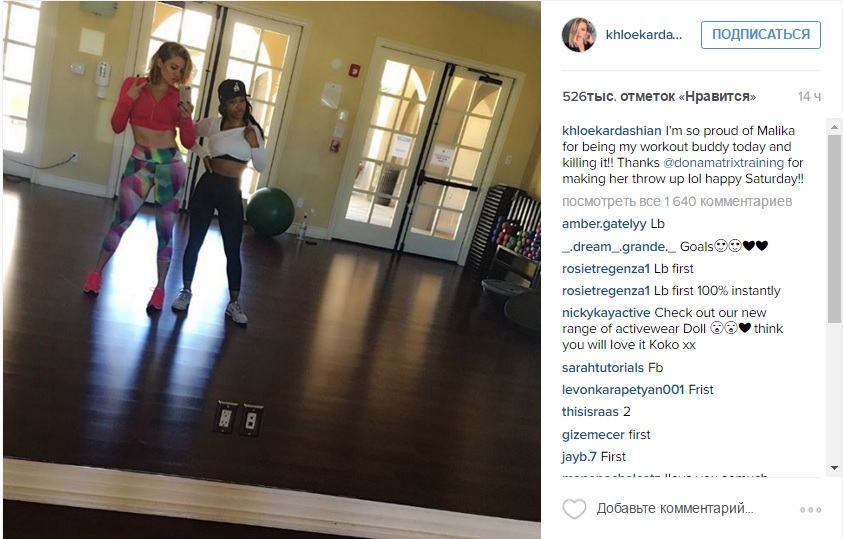The width and height of the screenshot is (843, 539).
Task: Open the _.dream_.grande._ commenter profile
Action: [619, 247]
